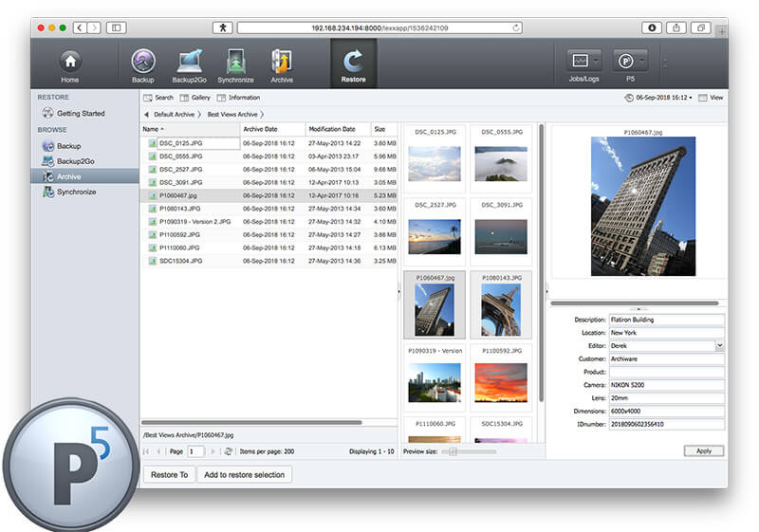This screenshot has height=532, width=759.
Task: Go forward with the browser forward arrow
Action: coord(94,28)
